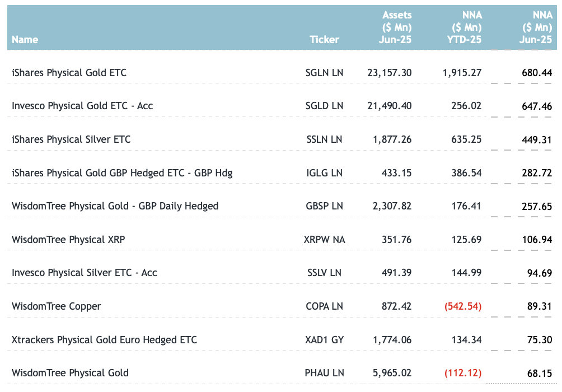Click the Name column header

pos(25,40)
